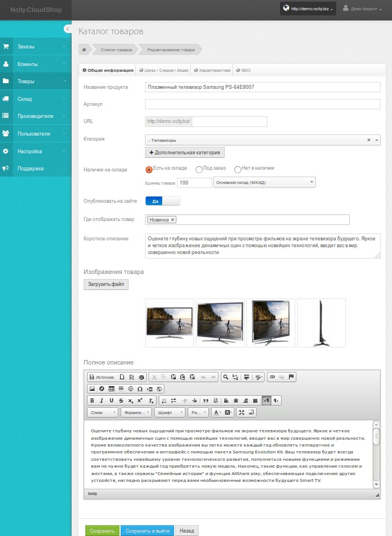Click the Subscript icon
Screen dimensions: 392x536
[130, 400]
